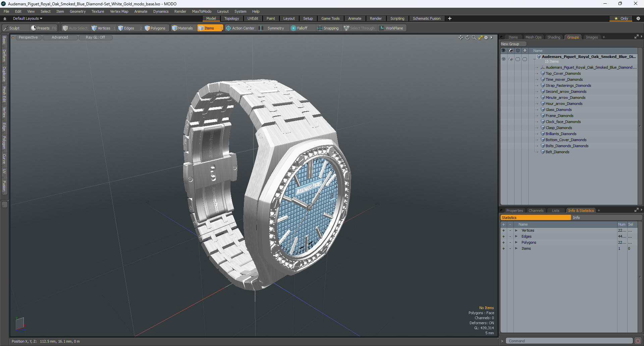Switch to the UVEdit layout tab
This screenshot has height=346, width=644.
tap(253, 18)
